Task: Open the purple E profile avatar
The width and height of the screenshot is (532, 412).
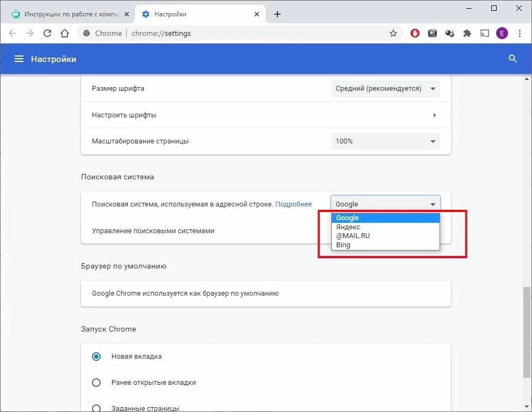Action: (x=502, y=33)
